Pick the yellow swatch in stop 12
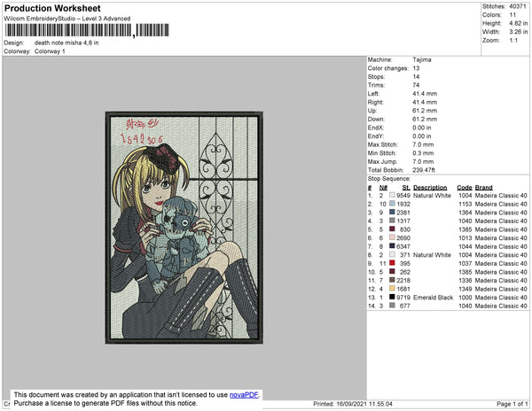532x411 pixels. pos(392,289)
